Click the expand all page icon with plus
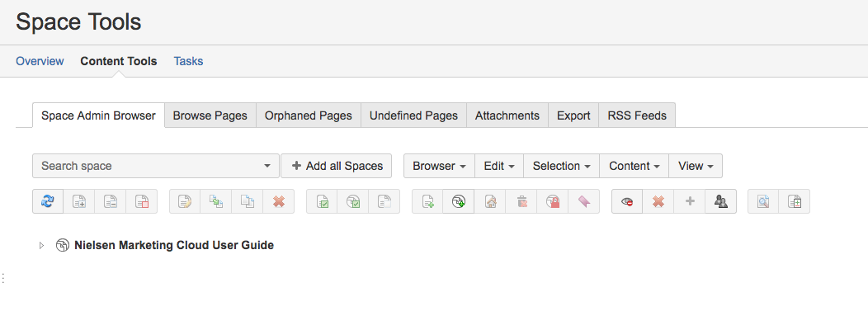Image resolution: width=868 pixels, height=330 pixels. pos(78,201)
